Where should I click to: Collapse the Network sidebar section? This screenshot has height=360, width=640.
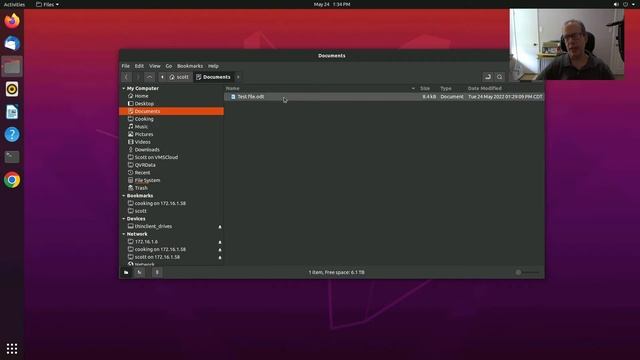click(x=124, y=234)
